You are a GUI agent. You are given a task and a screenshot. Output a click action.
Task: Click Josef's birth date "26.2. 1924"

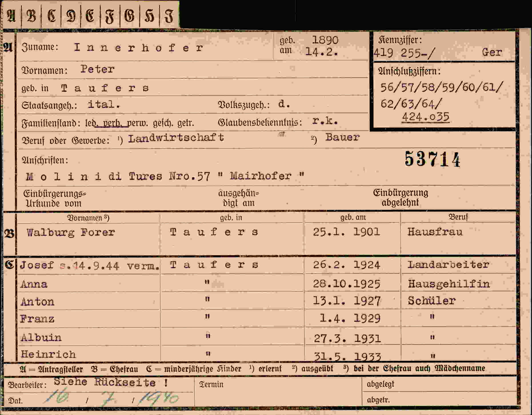[x=347, y=265]
